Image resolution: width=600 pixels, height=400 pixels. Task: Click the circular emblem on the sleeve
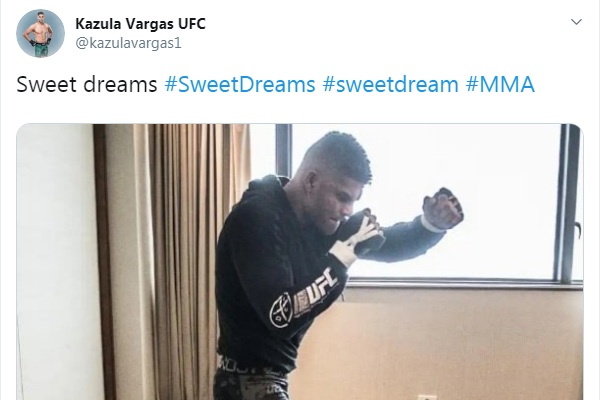[x=282, y=309]
